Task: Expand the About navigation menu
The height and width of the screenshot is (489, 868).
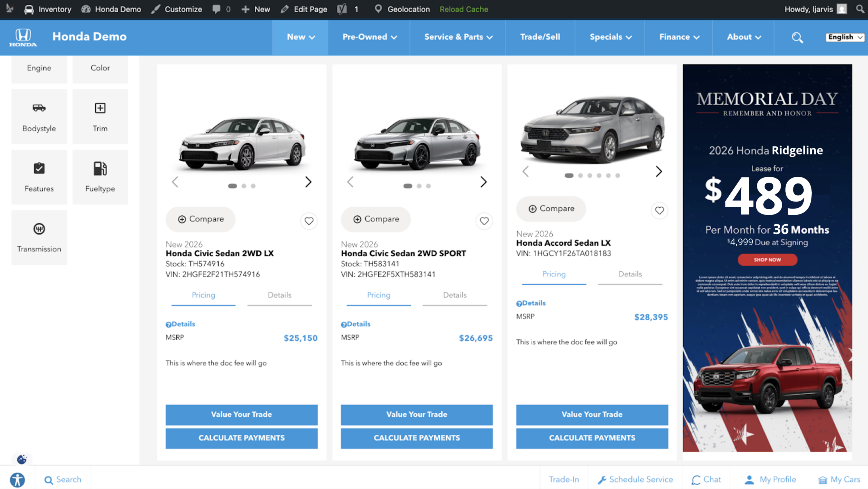Action: click(x=744, y=37)
